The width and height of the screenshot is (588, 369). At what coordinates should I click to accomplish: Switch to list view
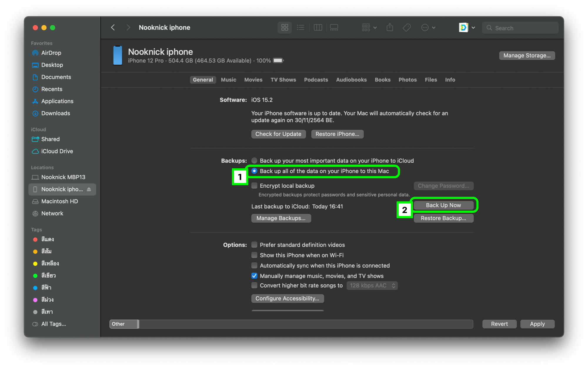click(300, 28)
